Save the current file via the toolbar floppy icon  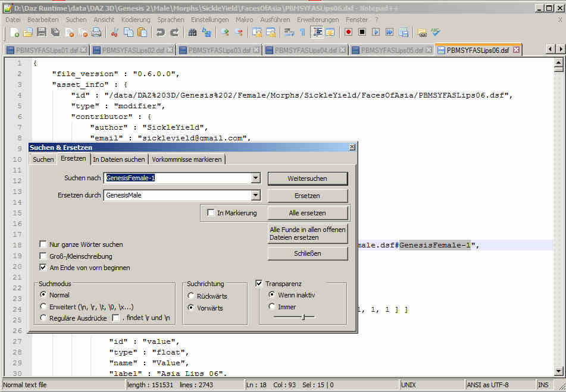click(x=42, y=33)
